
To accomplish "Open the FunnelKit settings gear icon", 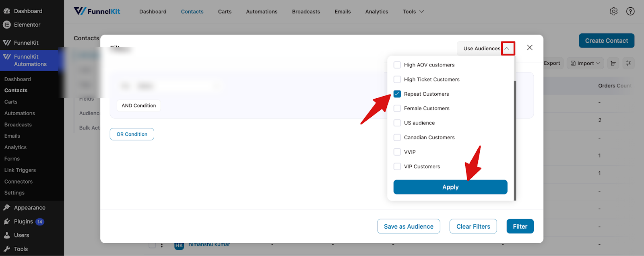I will [x=613, y=12].
